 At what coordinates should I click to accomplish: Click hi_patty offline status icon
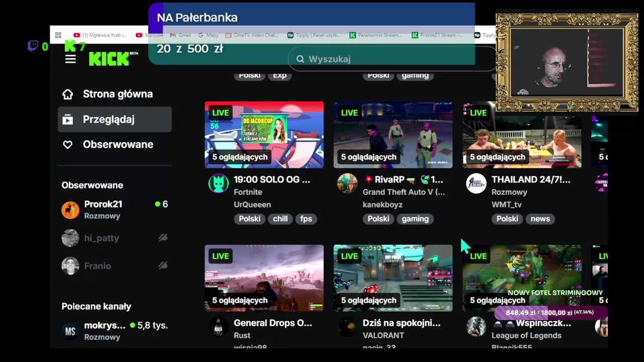pyautogui.click(x=163, y=238)
